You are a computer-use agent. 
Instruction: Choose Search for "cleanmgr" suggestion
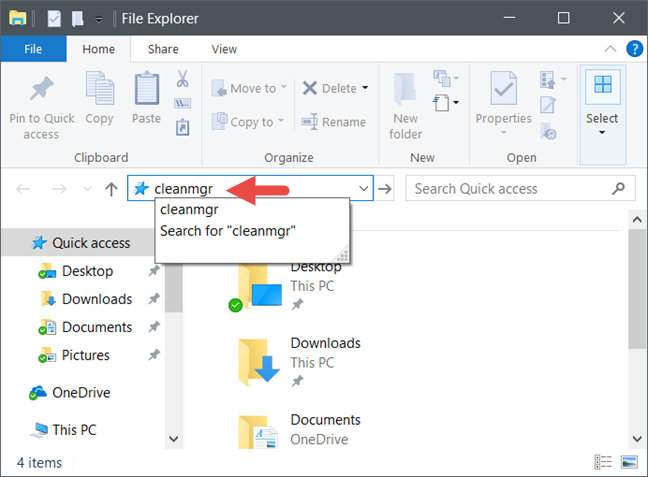tap(252, 231)
